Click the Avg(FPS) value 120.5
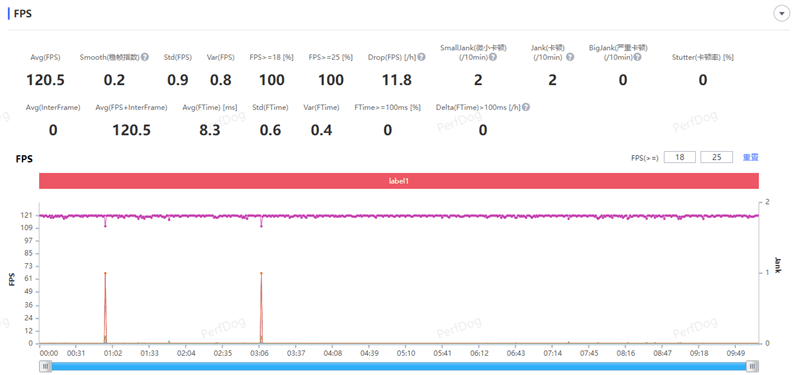This screenshot has height=375, width=800. click(x=45, y=80)
